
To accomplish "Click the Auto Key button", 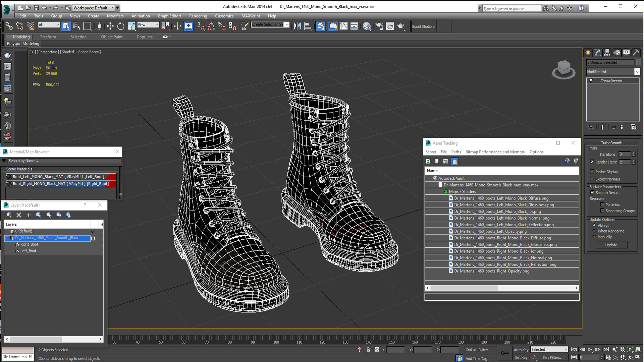I will coord(521,350).
